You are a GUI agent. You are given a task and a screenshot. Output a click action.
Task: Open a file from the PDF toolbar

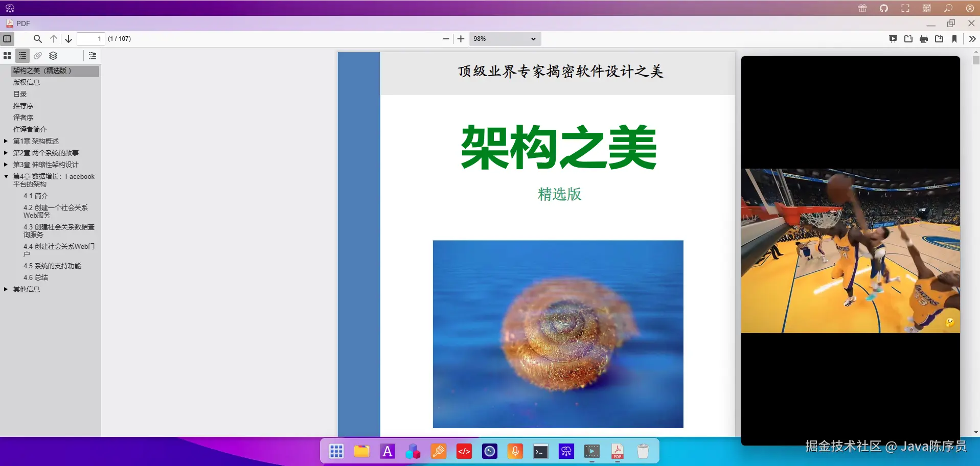(908, 39)
